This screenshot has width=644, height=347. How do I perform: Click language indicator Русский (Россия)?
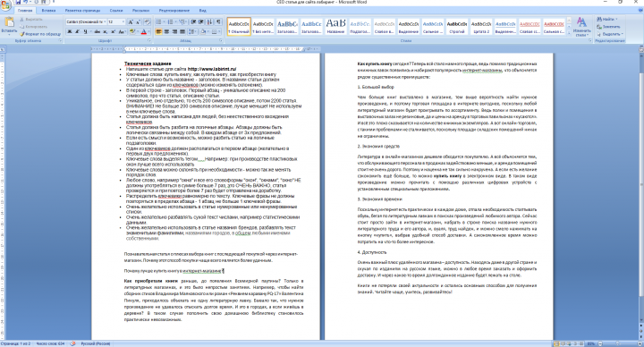(x=95, y=343)
